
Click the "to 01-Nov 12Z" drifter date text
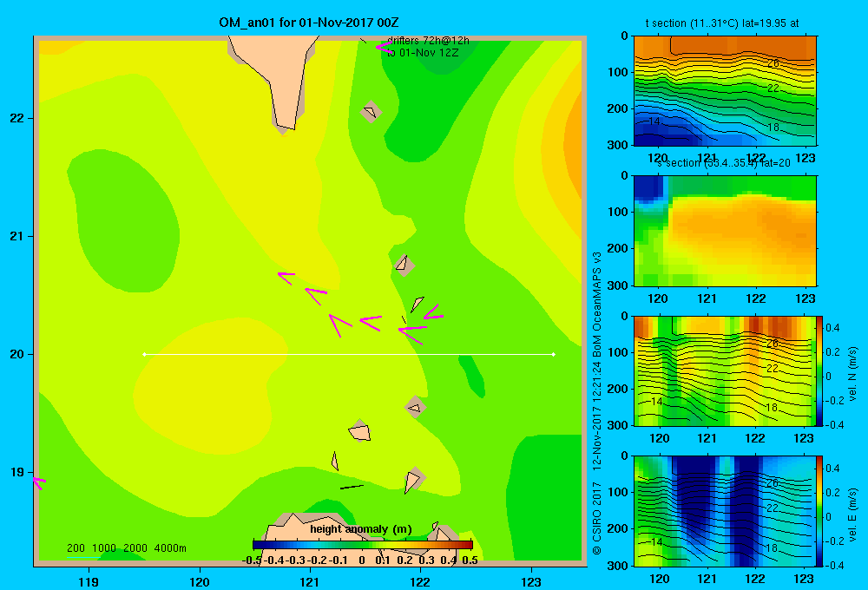click(423, 53)
